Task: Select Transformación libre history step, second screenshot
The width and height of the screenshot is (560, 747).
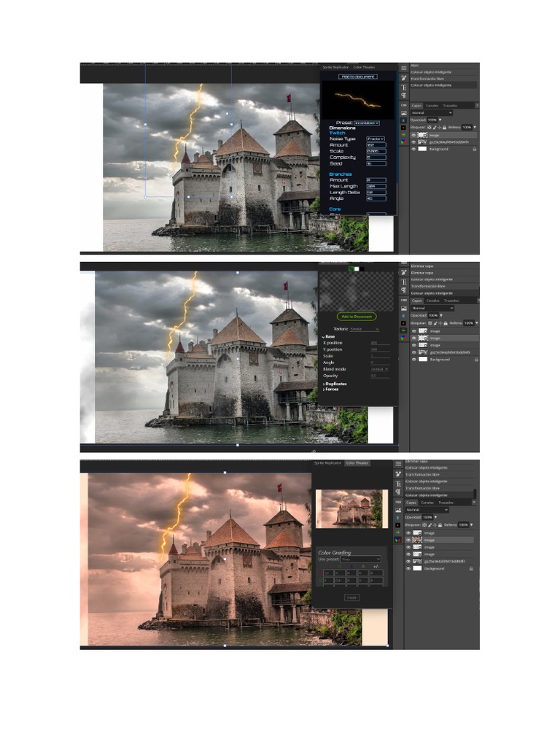Action: pos(428,286)
